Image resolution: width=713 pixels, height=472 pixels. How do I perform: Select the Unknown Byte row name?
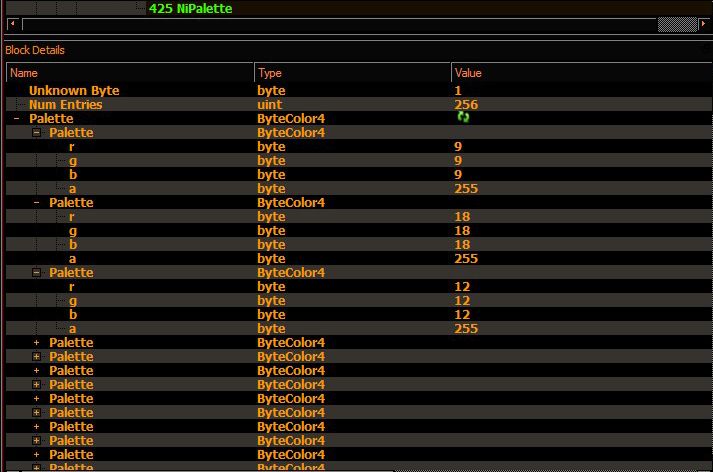pos(74,90)
